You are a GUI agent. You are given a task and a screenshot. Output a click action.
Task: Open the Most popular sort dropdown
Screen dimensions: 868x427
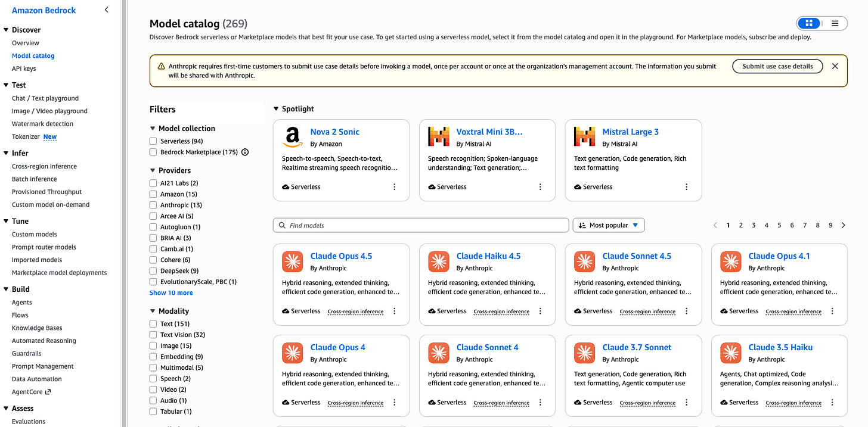pos(609,225)
